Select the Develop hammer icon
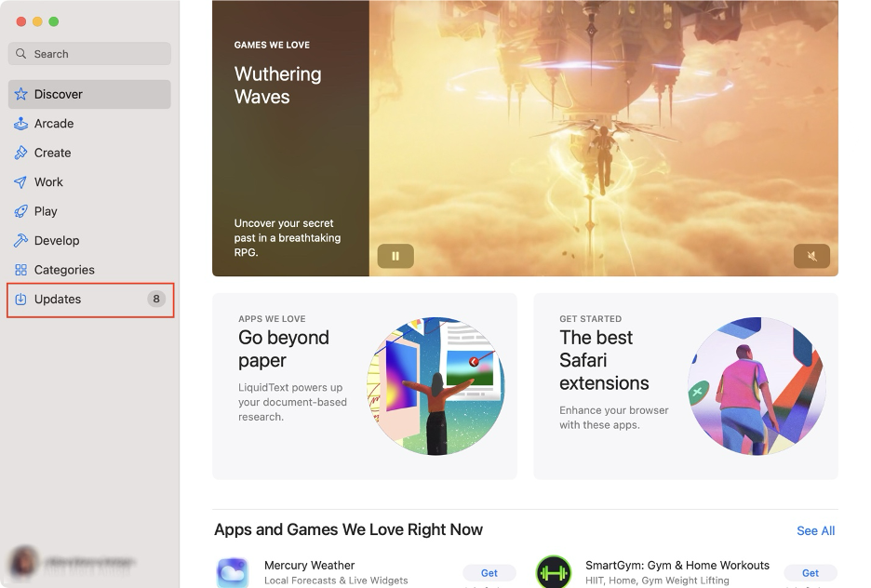 [21, 240]
